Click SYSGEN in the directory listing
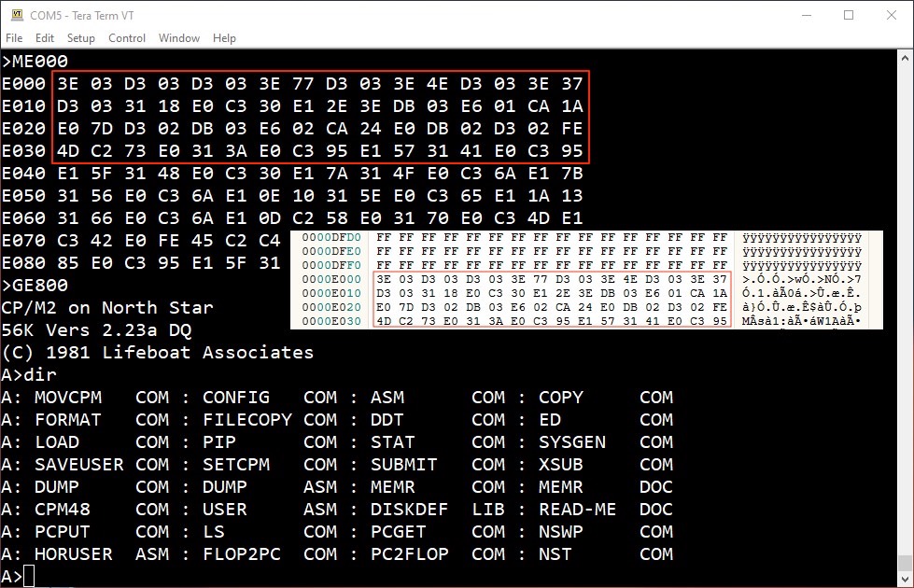This screenshot has width=914, height=588. (x=572, y=442)
